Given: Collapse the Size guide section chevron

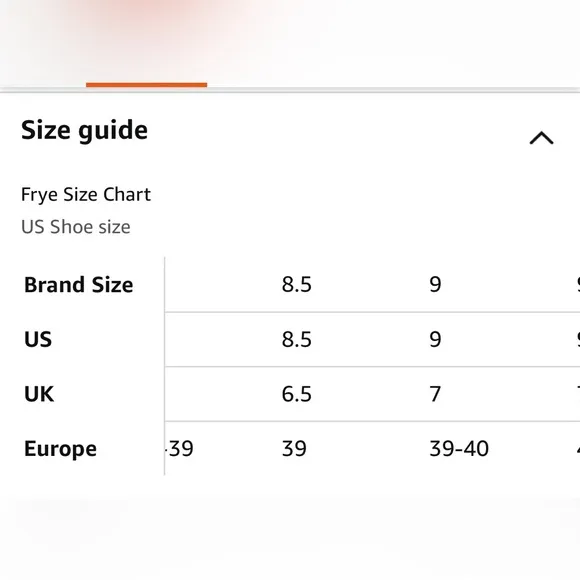Looking at the screenshot, I should pos(541,138).
